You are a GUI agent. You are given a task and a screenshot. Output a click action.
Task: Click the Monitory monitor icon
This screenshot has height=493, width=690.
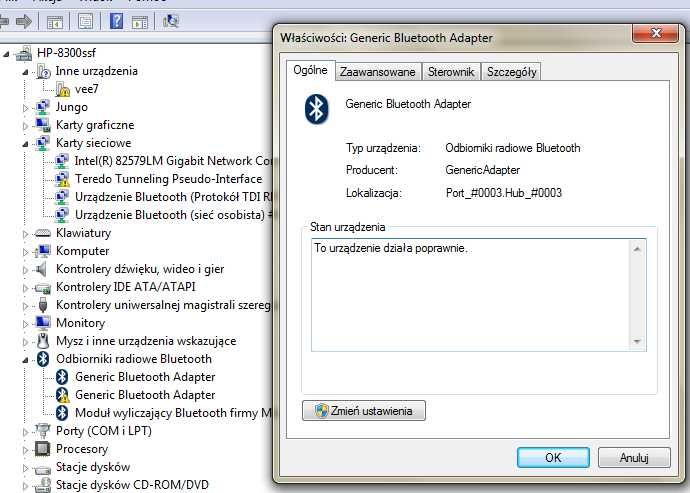pos(43,323)
